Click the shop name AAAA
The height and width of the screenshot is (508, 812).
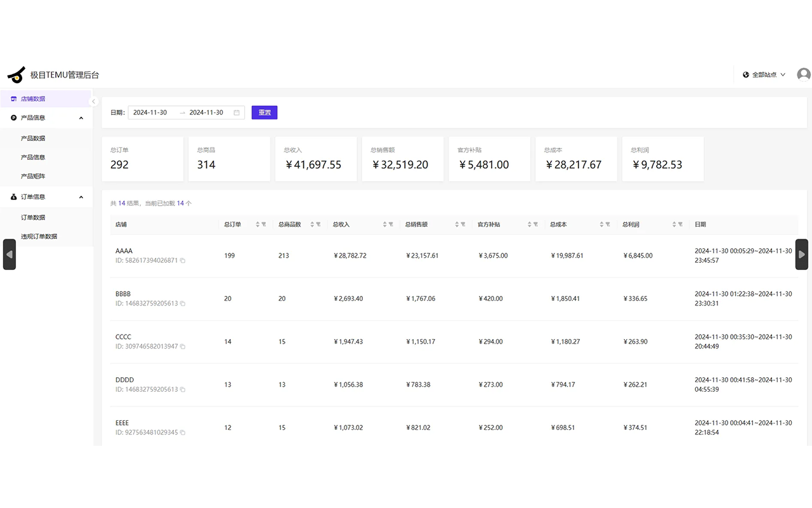pyautogui.click(x=124, y=251)
